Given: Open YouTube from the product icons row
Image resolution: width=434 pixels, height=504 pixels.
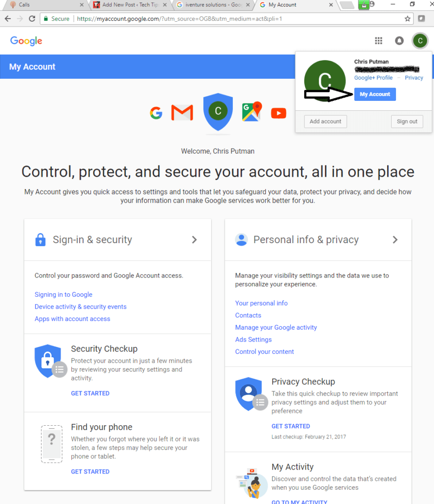Looking at the screenshot, I should click(278, 113).
